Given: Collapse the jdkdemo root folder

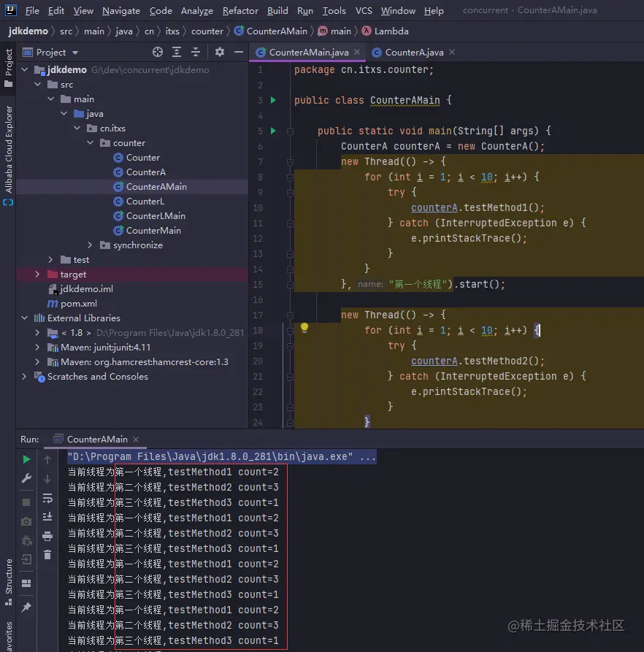Looking at the screenshot, I should 25,70.
